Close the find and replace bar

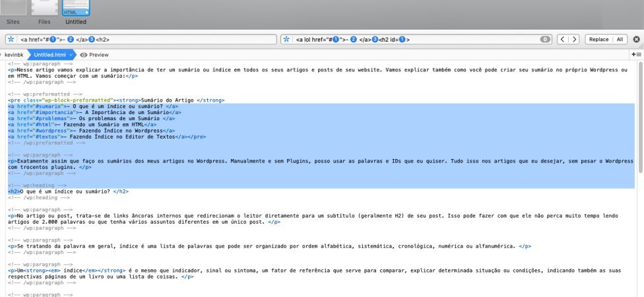click(x=636, y=40)
